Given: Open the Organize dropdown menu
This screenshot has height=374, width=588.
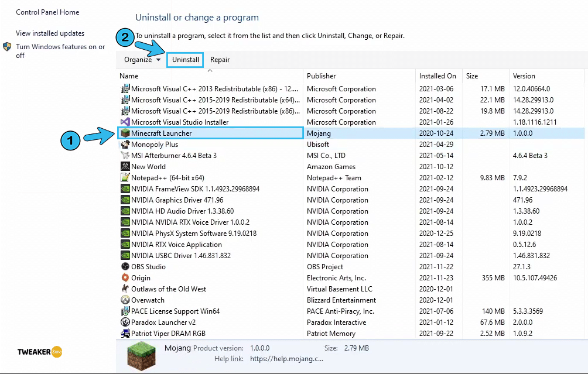Looking at the screenshot, I should click(142, 60).
